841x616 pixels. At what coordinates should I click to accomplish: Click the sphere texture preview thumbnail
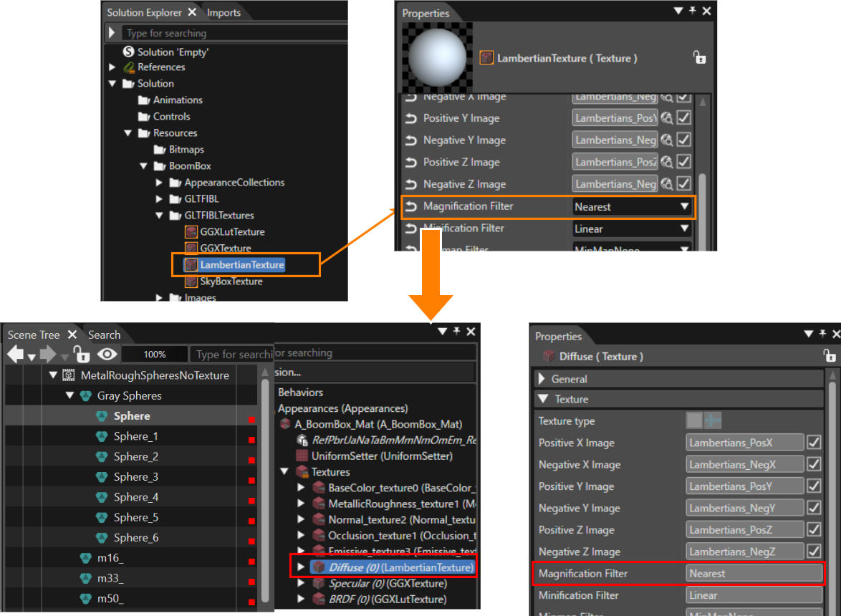tap(437, 57)
